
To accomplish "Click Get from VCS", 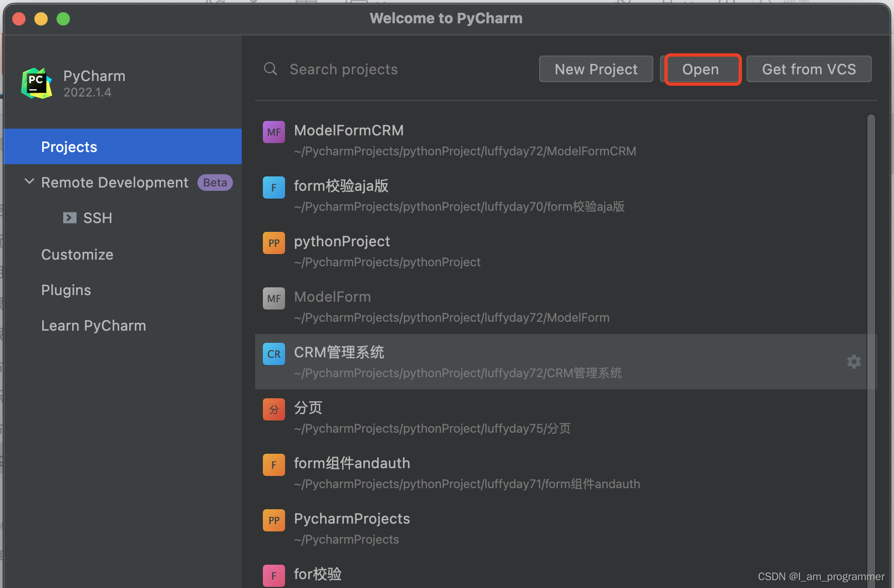I will coord(809,69).
